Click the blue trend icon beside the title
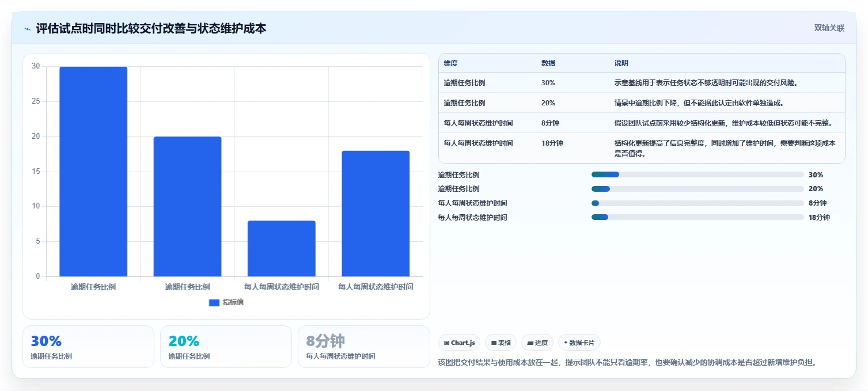Image resolution: width=868 pixels, height=391 pixels. pyautogui.click(x=27, y=29)
